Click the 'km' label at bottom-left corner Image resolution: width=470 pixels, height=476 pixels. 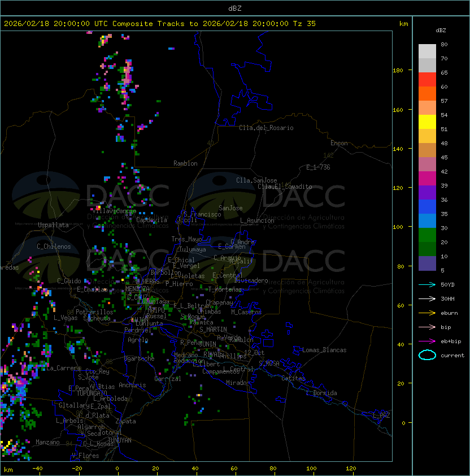tap(8, 470)
